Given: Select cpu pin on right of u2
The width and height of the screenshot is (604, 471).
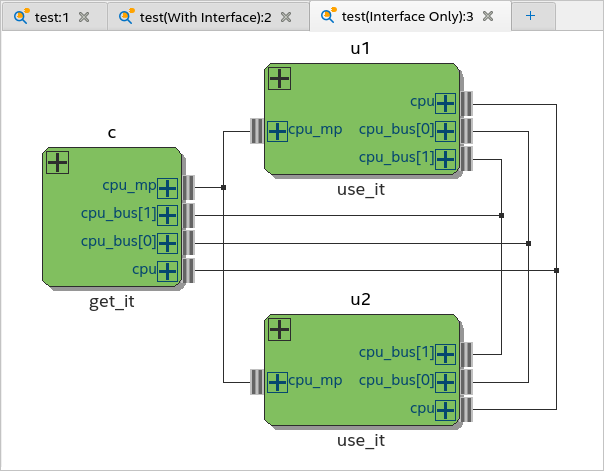Looking at the screenshot, I should pos(466,409).
